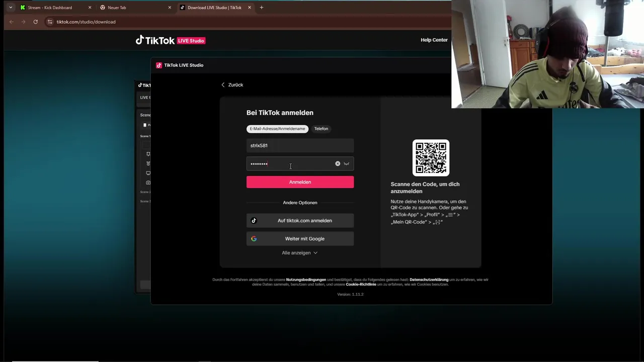
Task: Click the Andere Optionen label
Action: point(300,203)
